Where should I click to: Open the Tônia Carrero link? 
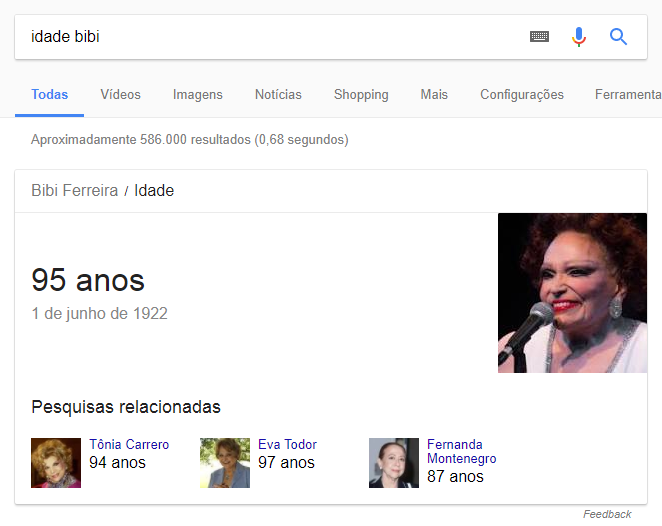(x=129, y=445)
